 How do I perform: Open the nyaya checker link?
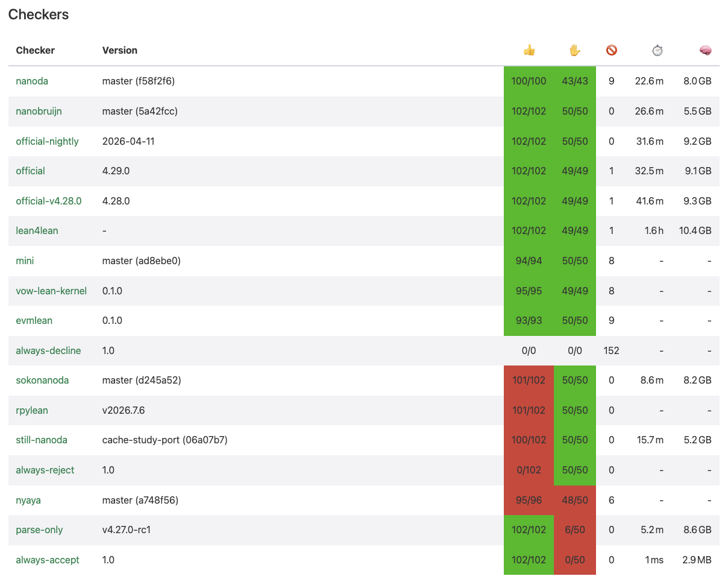click(28, 500)
